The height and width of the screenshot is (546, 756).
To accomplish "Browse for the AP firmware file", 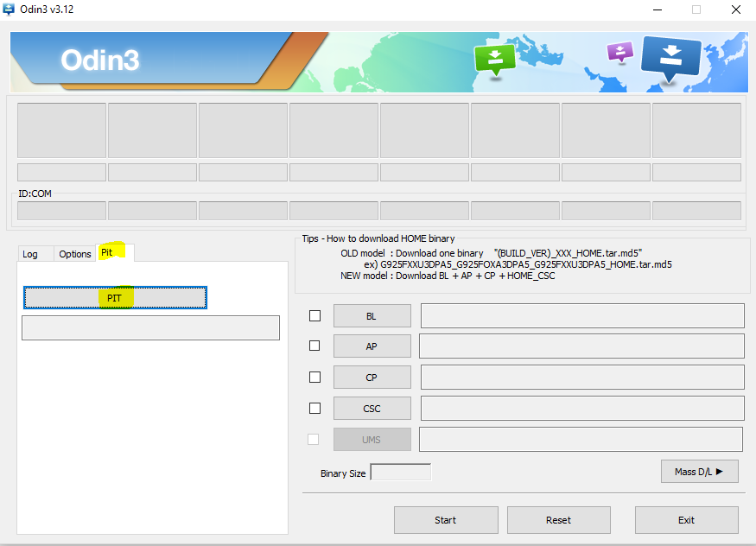I will click(x=372, y=346).
